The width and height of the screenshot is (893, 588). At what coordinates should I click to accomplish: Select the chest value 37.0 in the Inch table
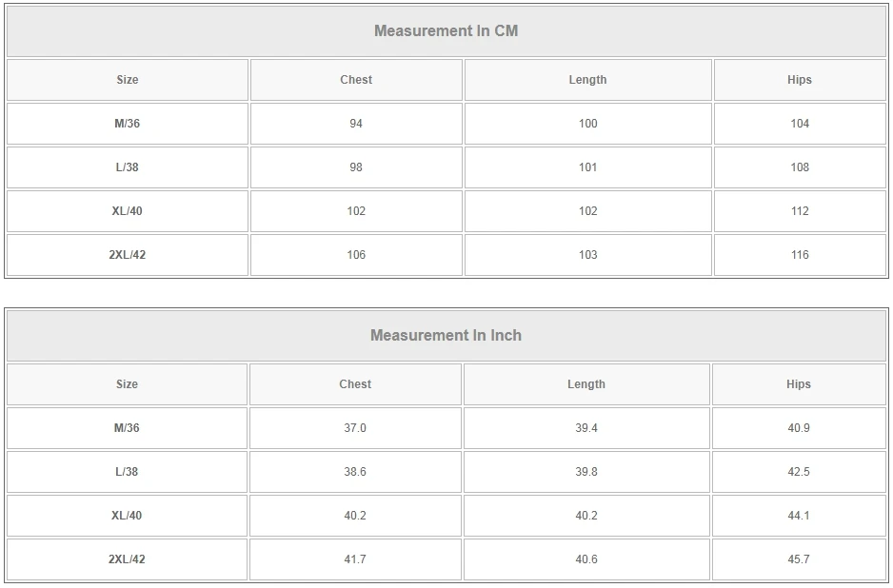pos(355,428)
